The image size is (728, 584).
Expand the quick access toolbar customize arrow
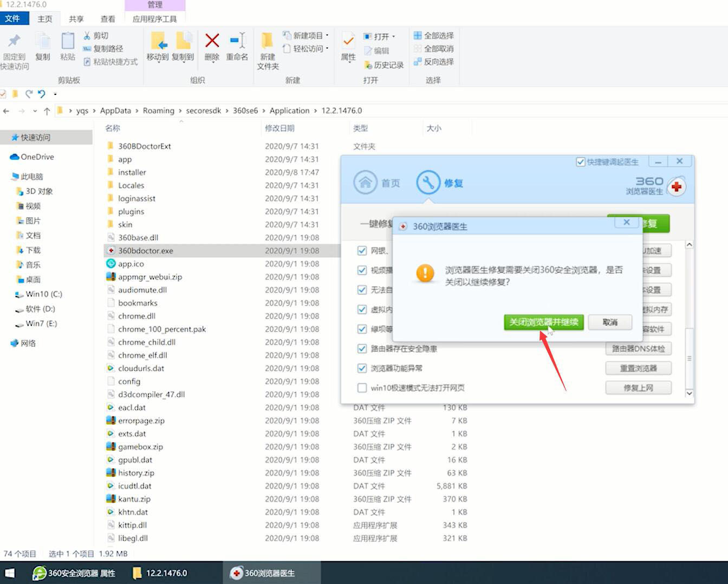coord(55,94)
